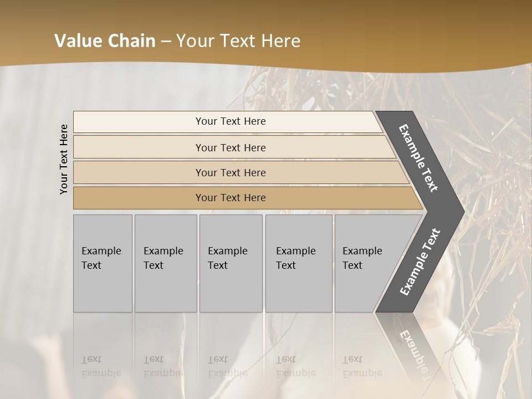Select the darkest fourth 'Your Text Here' bar
The image size is (532, 399).
pyautogui.click(x=230, y=198)
